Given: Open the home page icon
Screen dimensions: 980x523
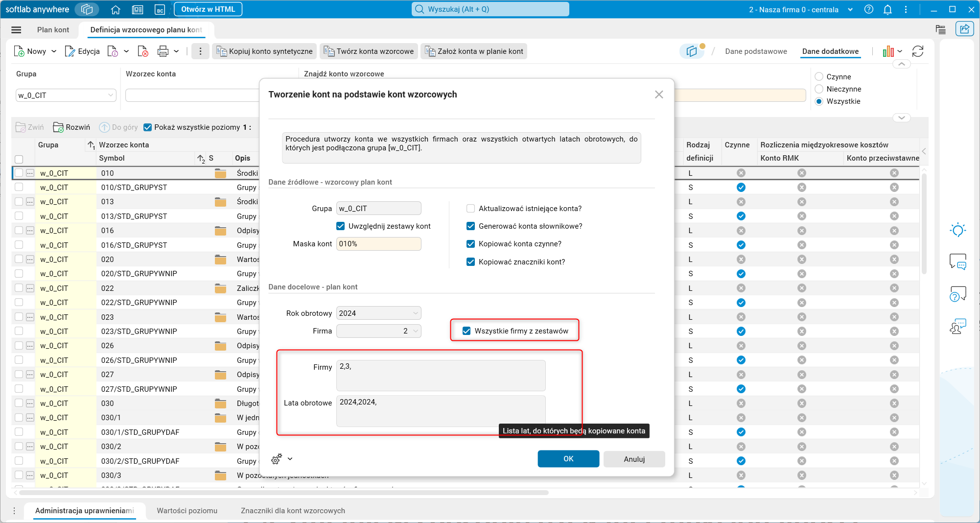Looking at the screenshot, I should [116, 9].
